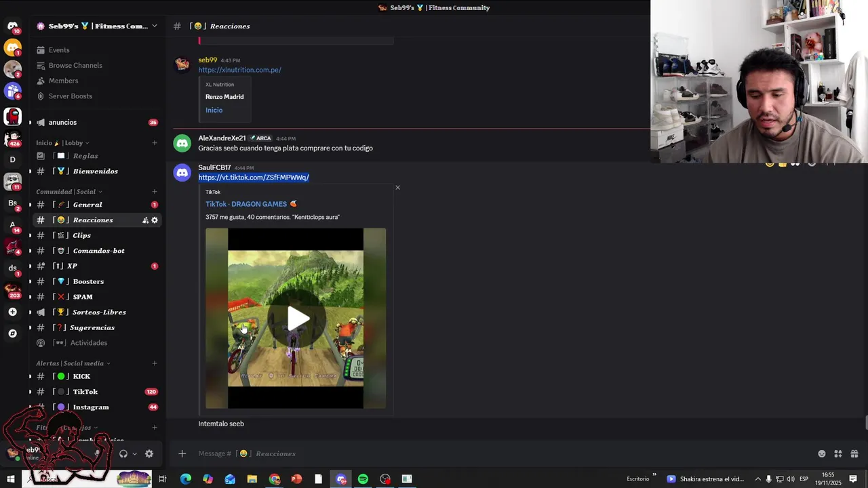Open the server icon labeled D
This screenshot has height=488, width=868.
pyautogui.click(x=12, y=160)
